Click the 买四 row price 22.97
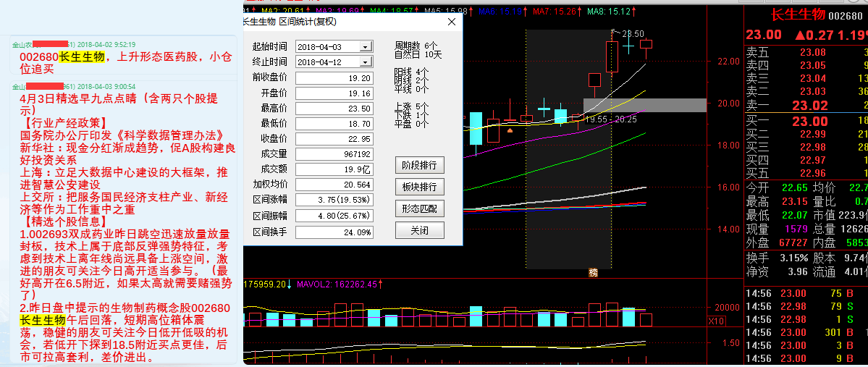Screen dimensions: 868x367 (813, 161)
